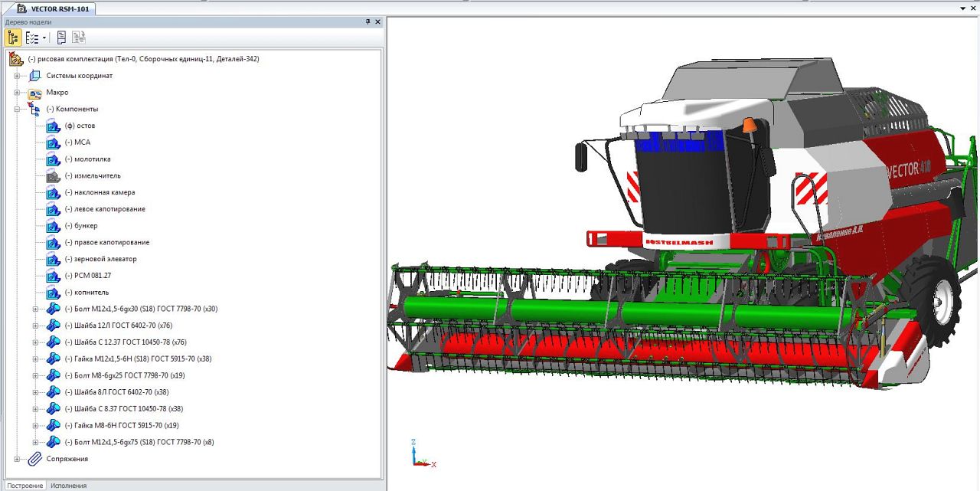
Task: Pin the Дерево модели panel
Action: point(367,22)
